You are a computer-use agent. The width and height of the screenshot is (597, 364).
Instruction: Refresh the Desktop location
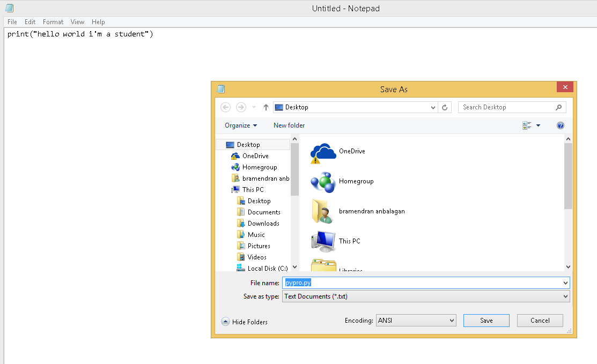click(445, 107)
